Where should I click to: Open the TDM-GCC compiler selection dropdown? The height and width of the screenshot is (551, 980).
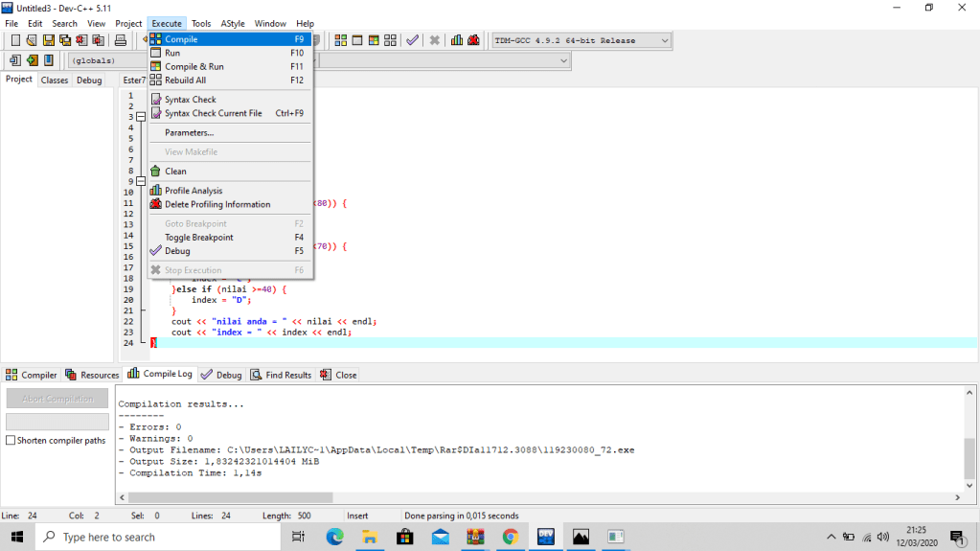664,40
